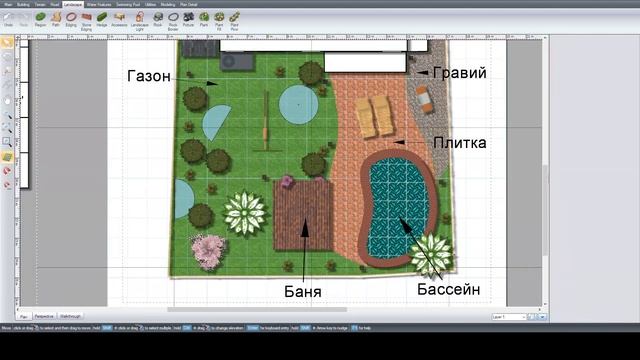Click the Undo icon
This screenshot has width=640, height=360.
pyautogui.click(x=8, y=19)
